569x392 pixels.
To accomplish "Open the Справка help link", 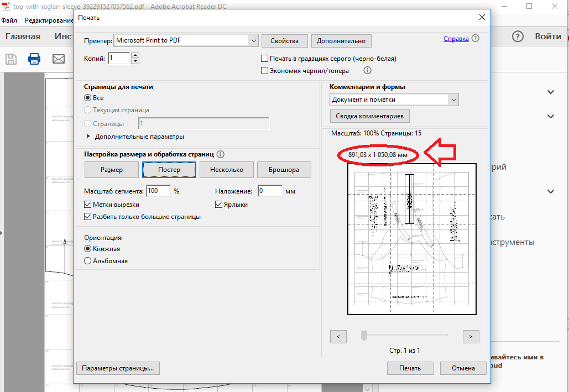I will click(456, 39).
